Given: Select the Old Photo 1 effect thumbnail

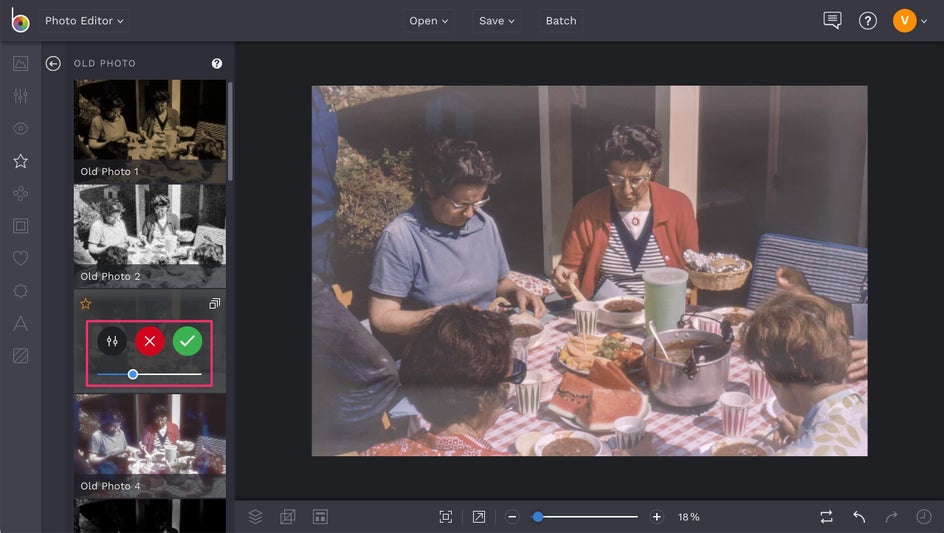Looking at the screenshot, I should click(150, 131).
